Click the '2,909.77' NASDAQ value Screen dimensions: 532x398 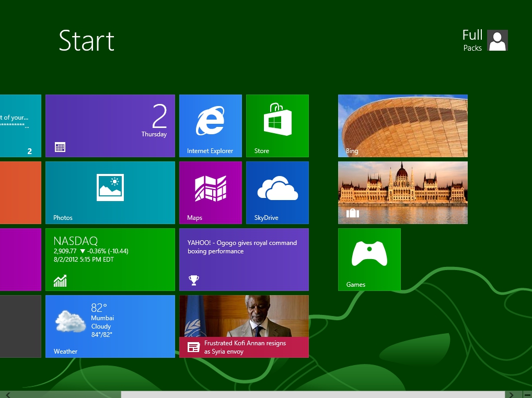click(65, 251)
